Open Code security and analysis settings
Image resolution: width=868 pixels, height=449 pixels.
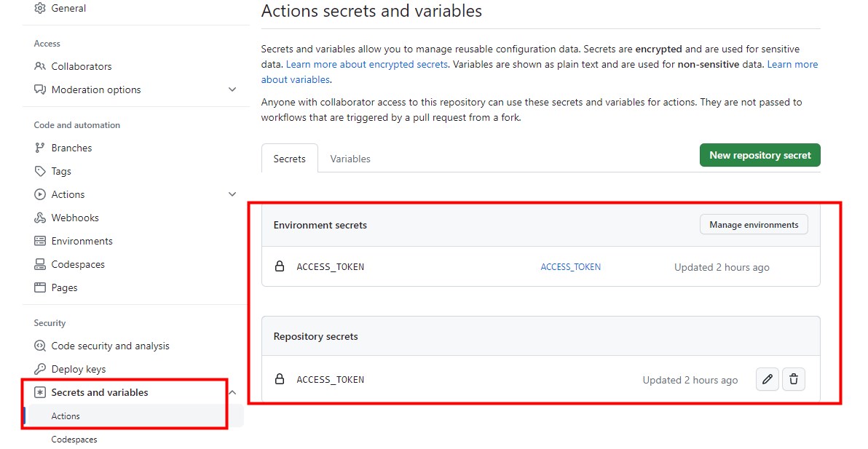click(x=110, y=346)
